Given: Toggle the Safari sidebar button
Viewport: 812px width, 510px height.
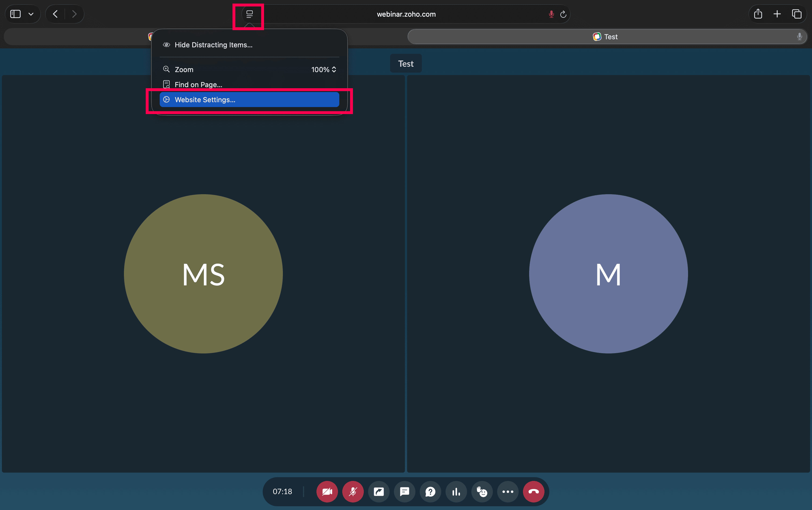Looking at the screenshot, I should point(16,14).
